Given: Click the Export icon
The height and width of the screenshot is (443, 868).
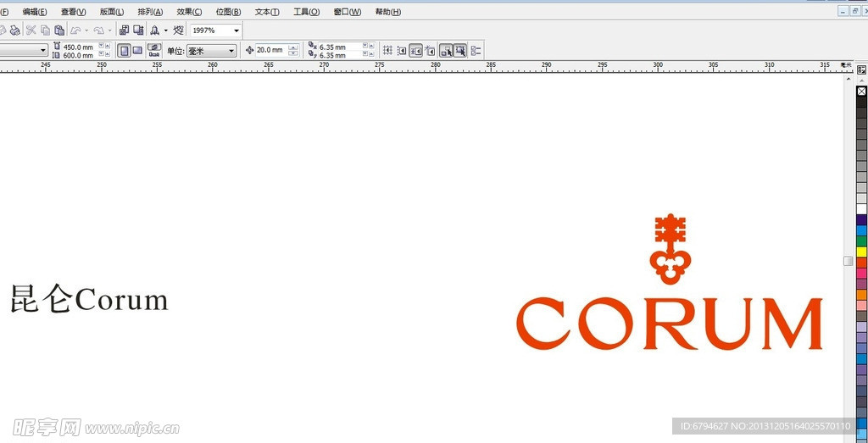Looking at the screenshot, I should click(138, 30).
